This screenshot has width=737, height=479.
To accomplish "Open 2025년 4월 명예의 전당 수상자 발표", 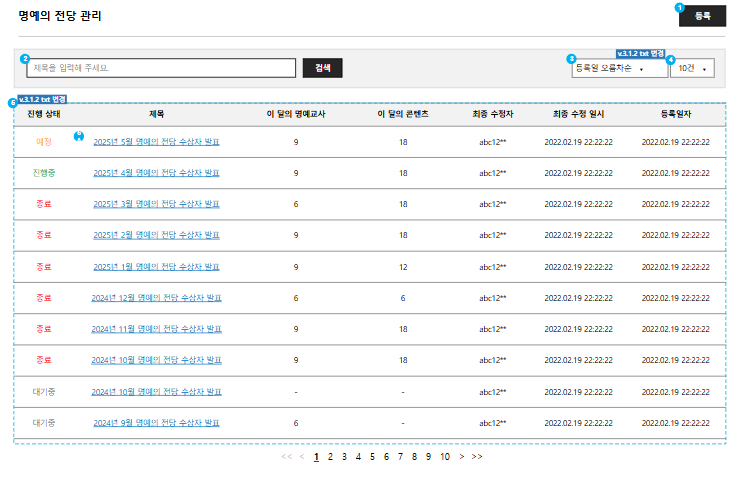I will pos(157,173).
